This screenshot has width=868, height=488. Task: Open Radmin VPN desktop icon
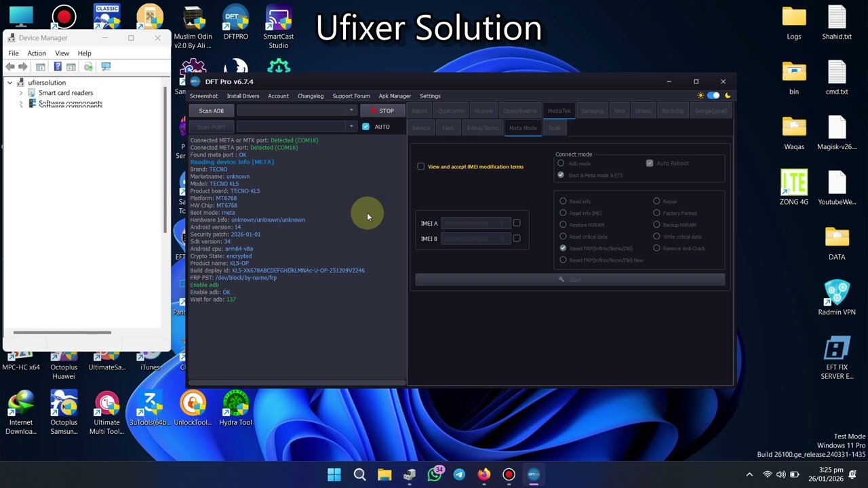coord(837,298)
